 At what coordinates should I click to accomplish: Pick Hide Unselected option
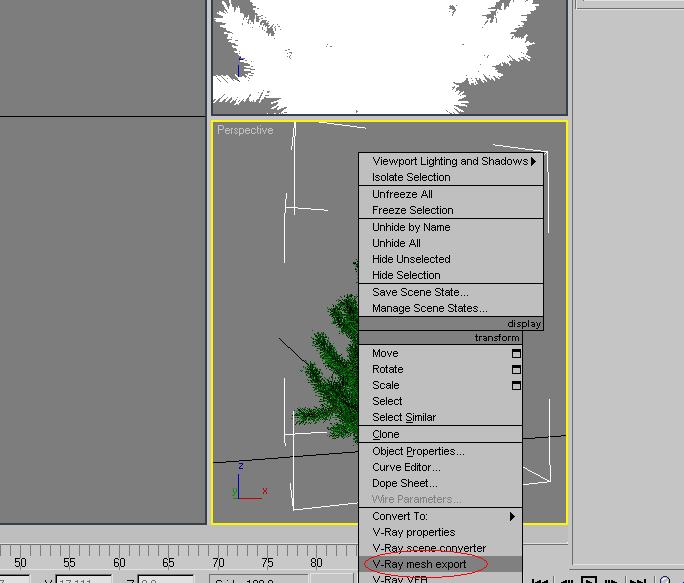point(411,259)
